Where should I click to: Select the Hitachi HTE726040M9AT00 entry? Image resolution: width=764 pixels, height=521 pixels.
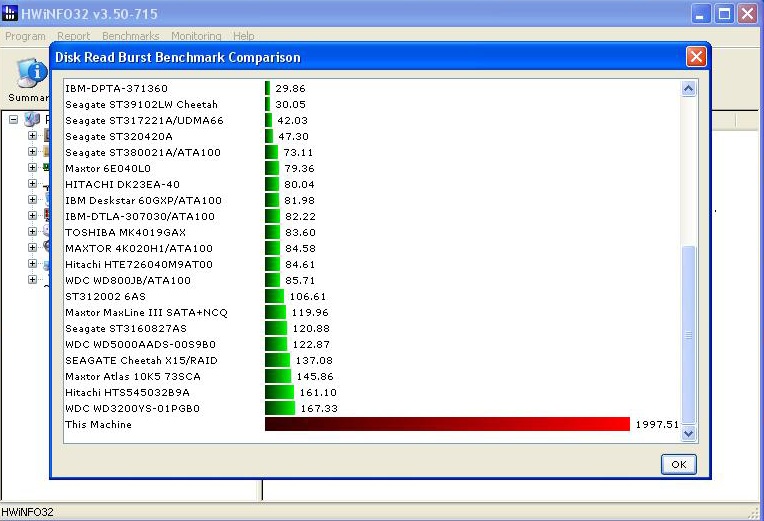(x=139, y=265)
